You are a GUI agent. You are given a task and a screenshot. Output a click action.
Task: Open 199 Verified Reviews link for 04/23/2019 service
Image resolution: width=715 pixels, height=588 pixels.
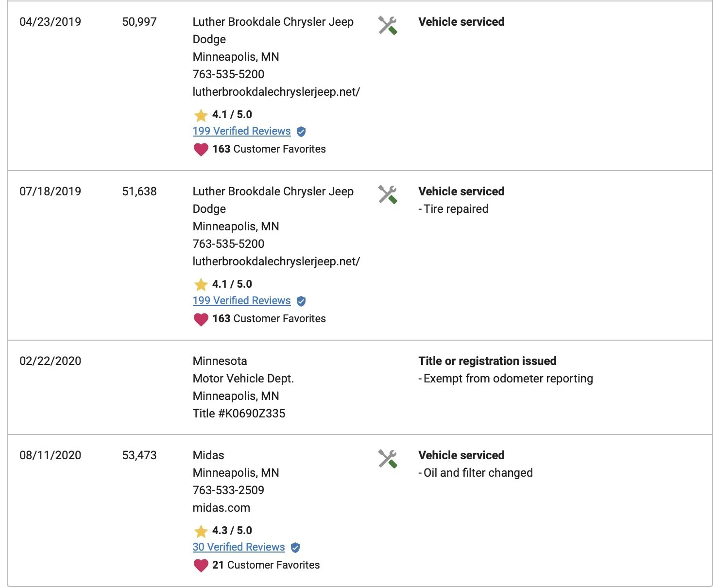241,131
